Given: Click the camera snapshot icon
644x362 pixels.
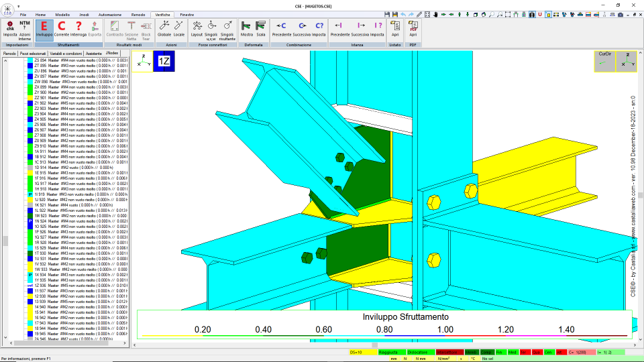Looking at the screenshot, I should (x=621, y=14).
